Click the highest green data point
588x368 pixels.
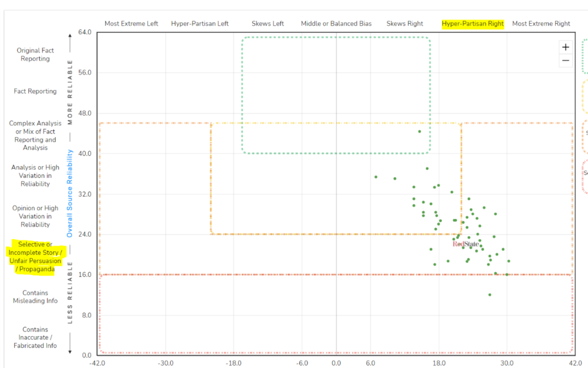tap(419, 131)
